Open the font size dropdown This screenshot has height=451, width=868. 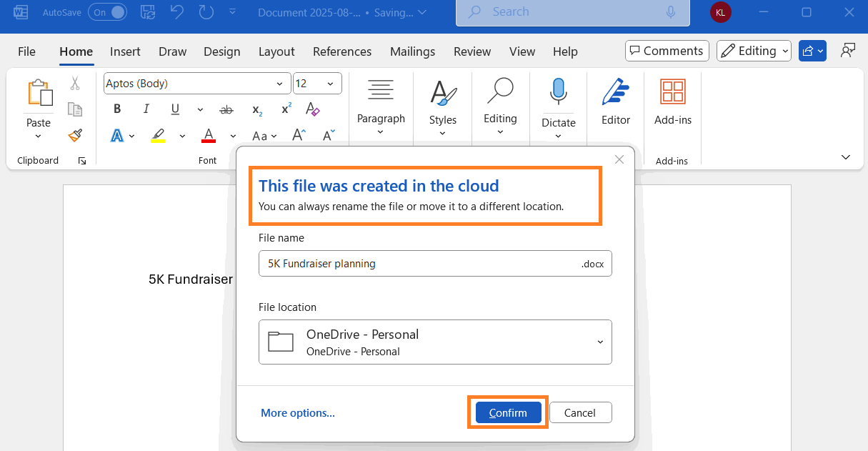330,84
